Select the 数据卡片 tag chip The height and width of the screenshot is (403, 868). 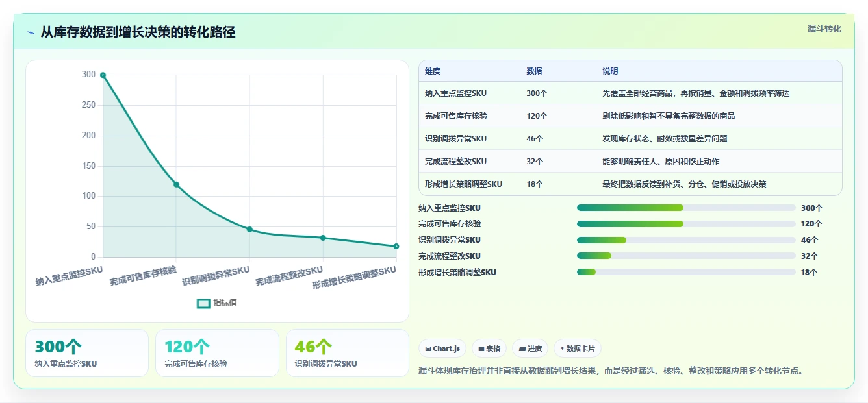coord(578,348)
